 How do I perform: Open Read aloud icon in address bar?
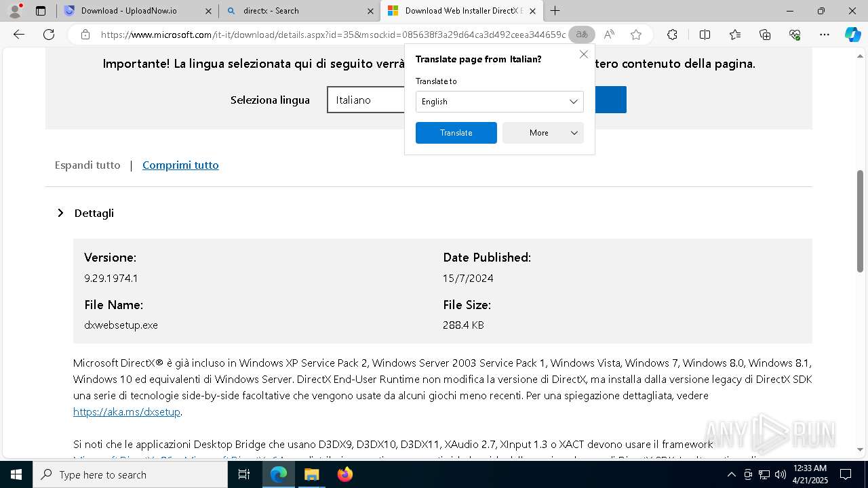(609, 35)
